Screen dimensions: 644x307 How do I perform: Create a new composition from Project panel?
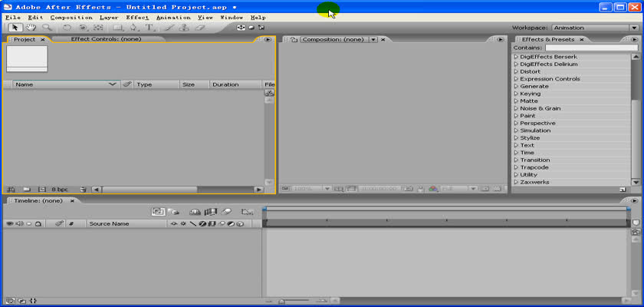[x=41, y=190]
